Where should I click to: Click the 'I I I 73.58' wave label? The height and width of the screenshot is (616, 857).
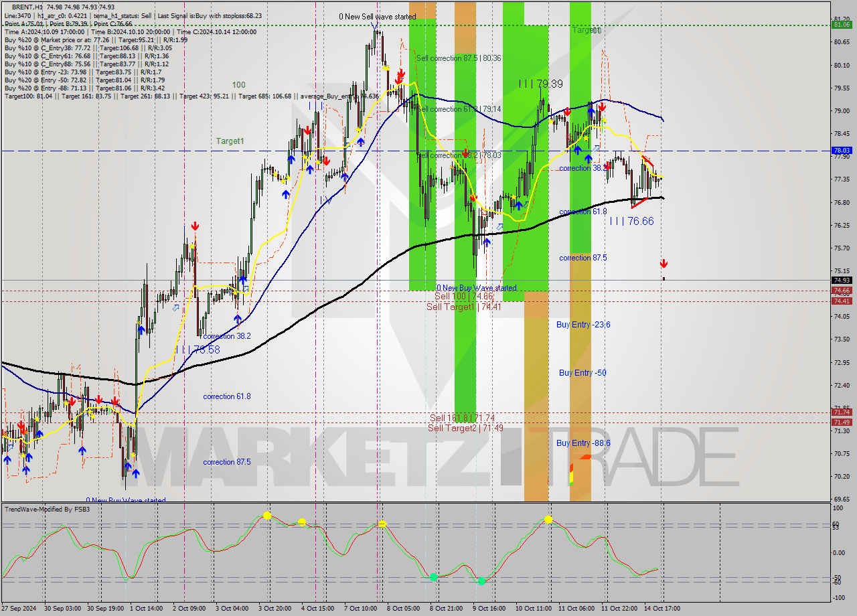(198, 350)
